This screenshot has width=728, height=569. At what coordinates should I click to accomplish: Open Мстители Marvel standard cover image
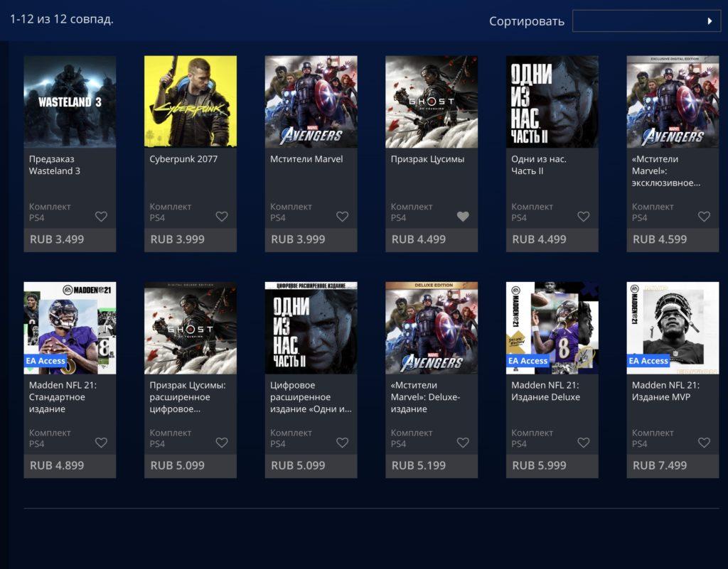pos(311,102)
